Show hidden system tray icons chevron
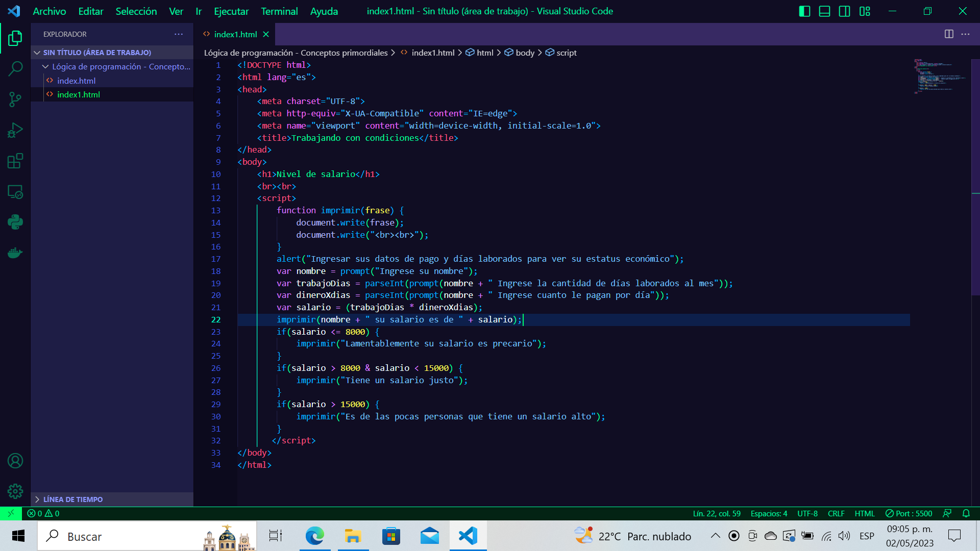The height and width of the screenshot is (551, 980). coord(715,536)
